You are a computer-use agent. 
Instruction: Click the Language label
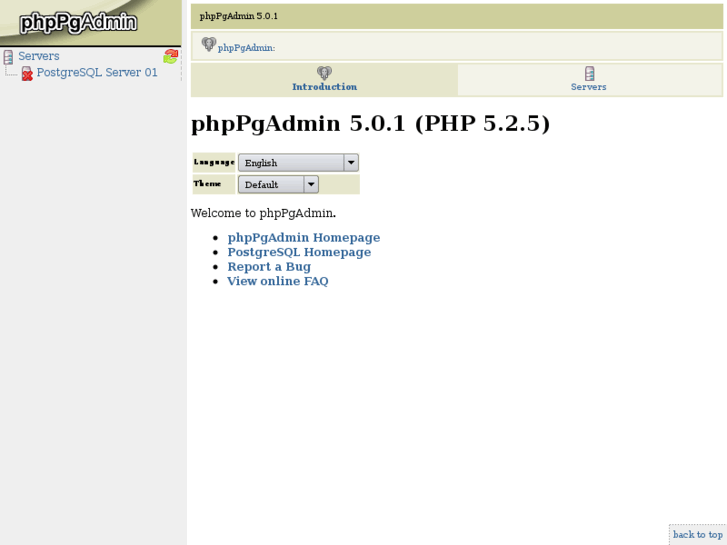click(x=214, y=162)
